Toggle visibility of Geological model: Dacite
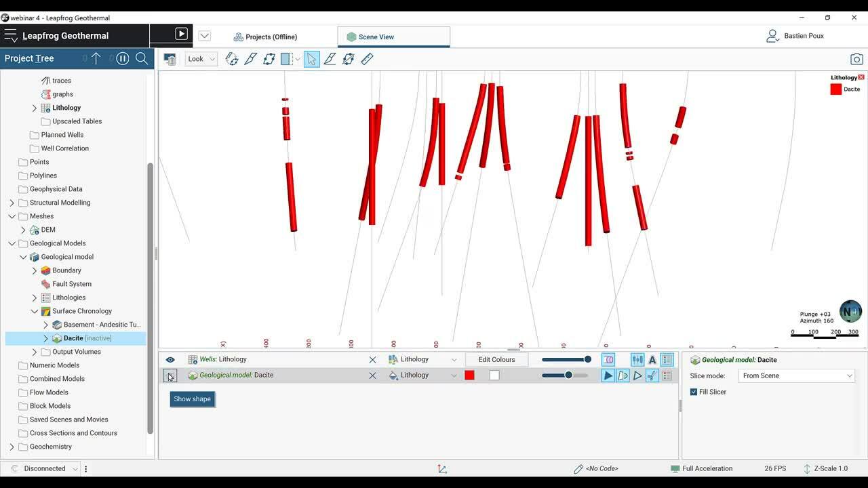The image size is (868, 488). 170,376
